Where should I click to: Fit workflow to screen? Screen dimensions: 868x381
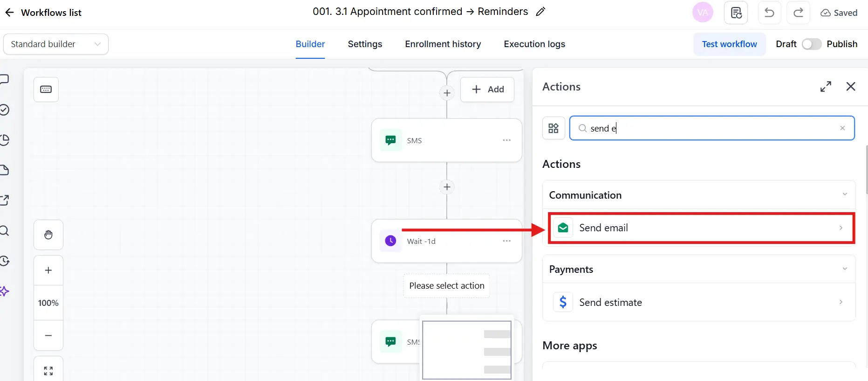pyautogui.click(x=48, y=371)
